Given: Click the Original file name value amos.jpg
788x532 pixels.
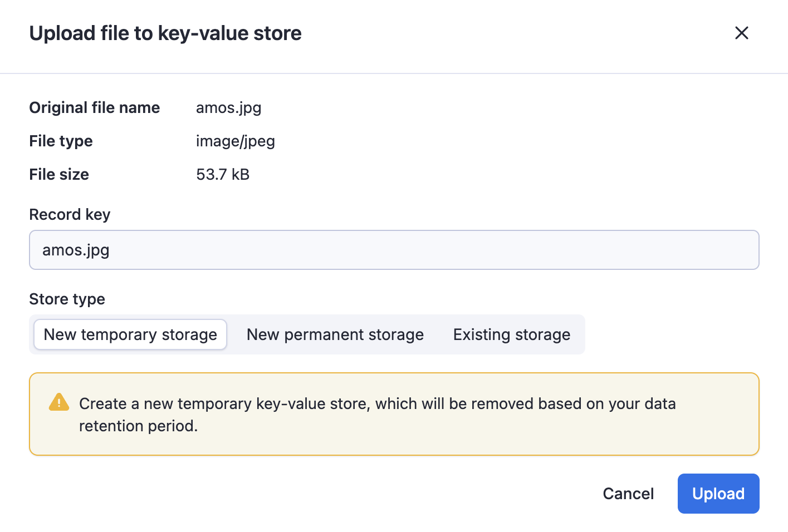Looking at the screenshot, I should [228, 107].
